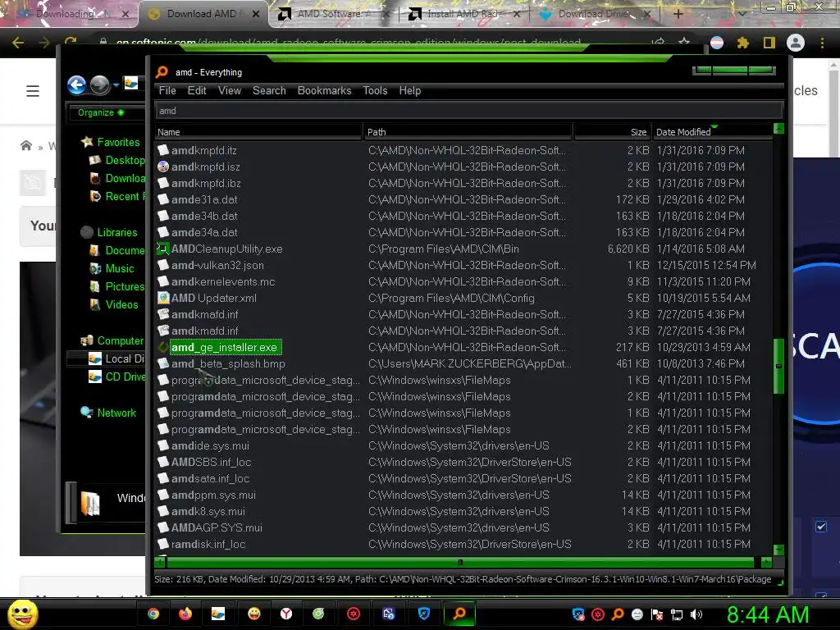Click the webpage home breadcrumb icon
Viewport: 840px width, 630px height.
(25, 146)
